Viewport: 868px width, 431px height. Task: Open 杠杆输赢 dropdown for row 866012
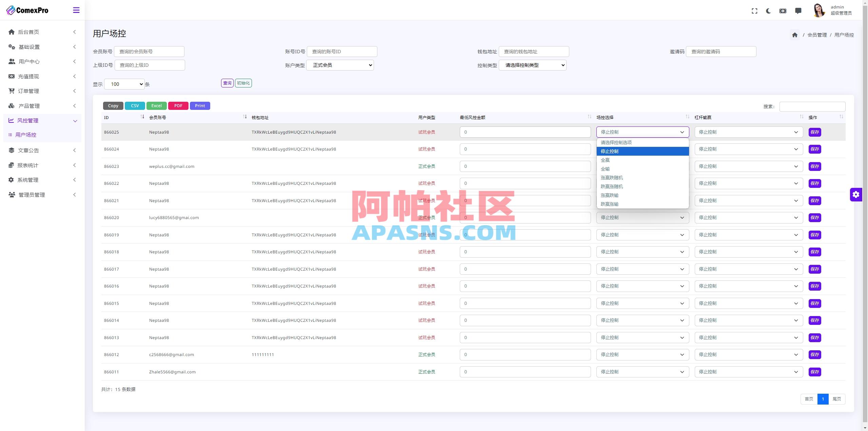tap(749, 355)
